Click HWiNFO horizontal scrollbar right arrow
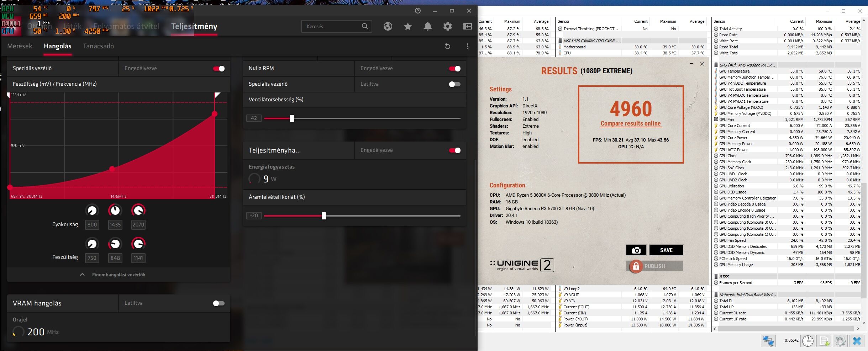Screen dimensions: 868x351 coord(858,329)
